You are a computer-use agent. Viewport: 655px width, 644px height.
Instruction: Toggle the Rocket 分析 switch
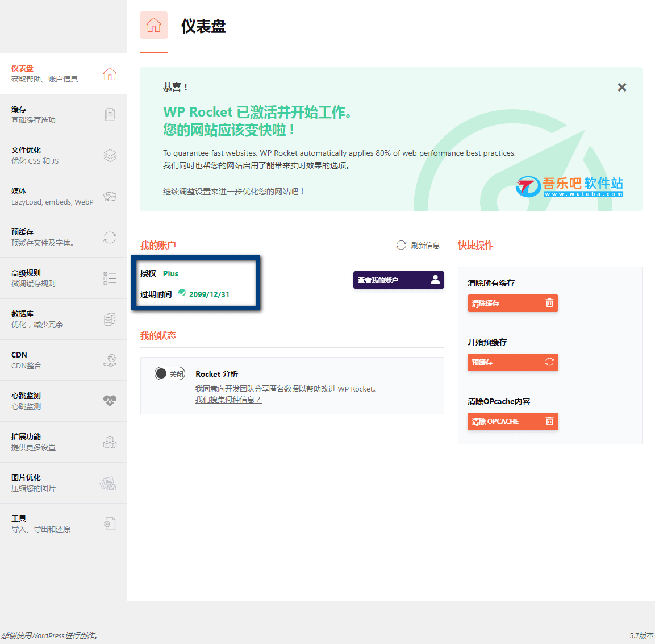(x=170, y=373)
